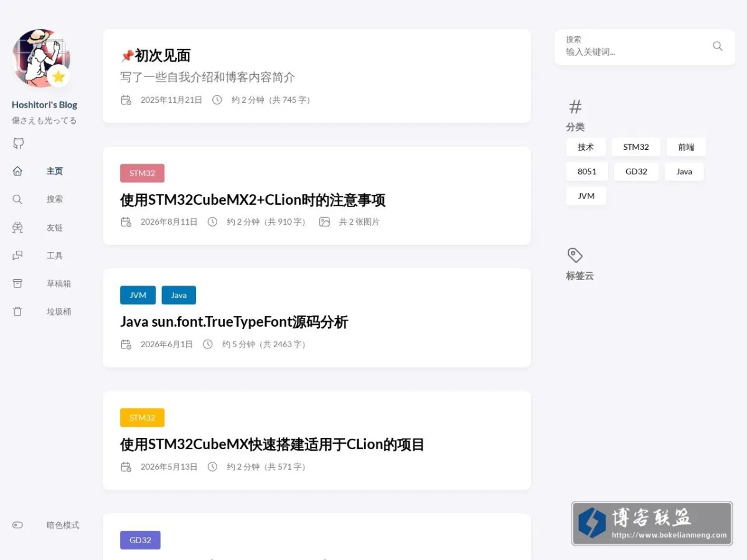
Task: Click the clock icon beside 共 910 字
Action: click(212, 222)
